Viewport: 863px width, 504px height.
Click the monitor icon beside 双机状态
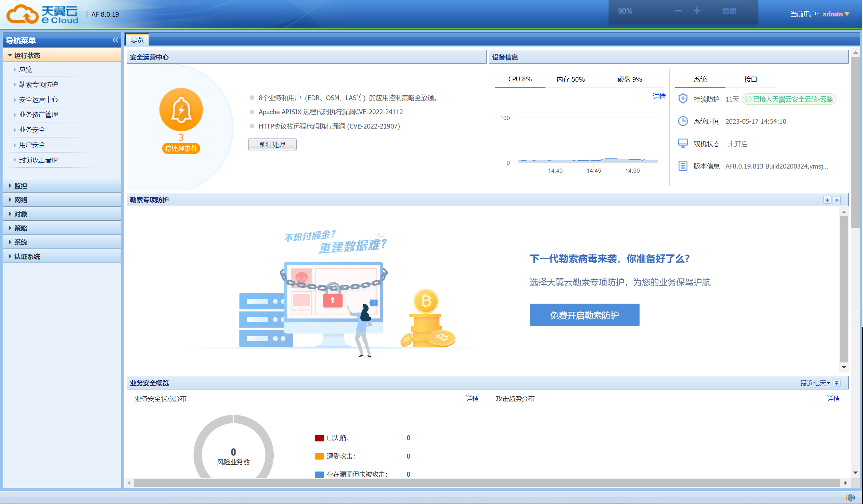pos(683,143)
